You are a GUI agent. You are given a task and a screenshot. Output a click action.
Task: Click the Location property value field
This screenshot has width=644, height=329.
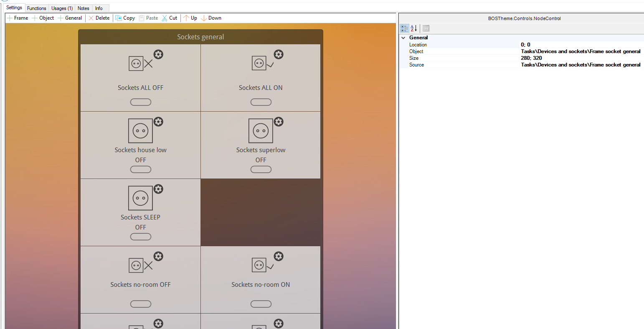581,45
